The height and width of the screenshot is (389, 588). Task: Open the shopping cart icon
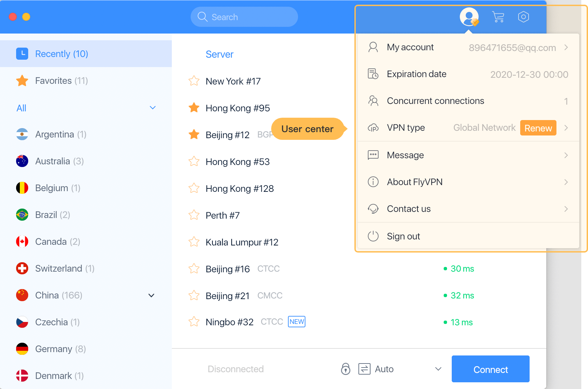tap(498, 17)
